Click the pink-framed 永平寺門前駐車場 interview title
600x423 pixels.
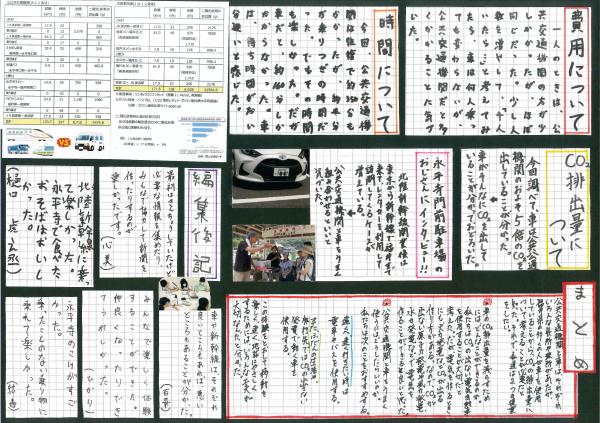point(433,214)
